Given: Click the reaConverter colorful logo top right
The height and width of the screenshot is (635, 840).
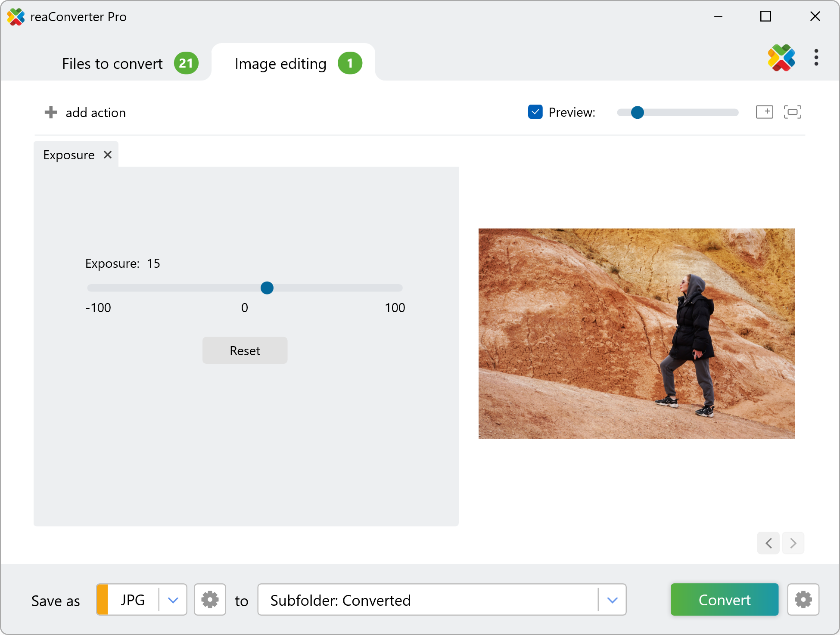Looking at the screenshot, I should pos(781,58).
